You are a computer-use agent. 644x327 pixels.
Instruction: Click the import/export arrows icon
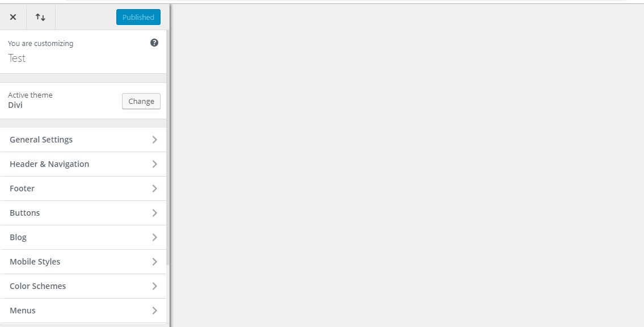pos(40,17)
